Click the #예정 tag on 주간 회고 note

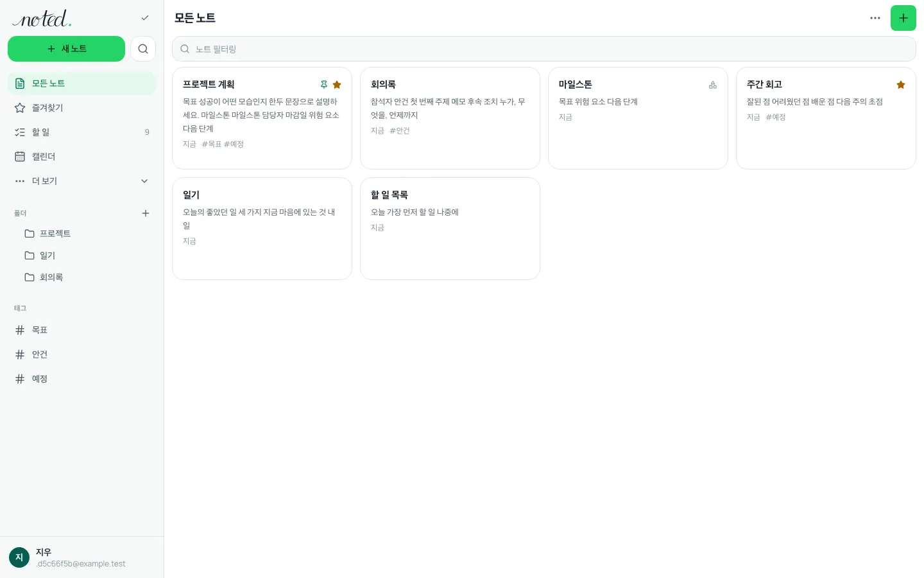pyautogui.click(x=776, y=117)
